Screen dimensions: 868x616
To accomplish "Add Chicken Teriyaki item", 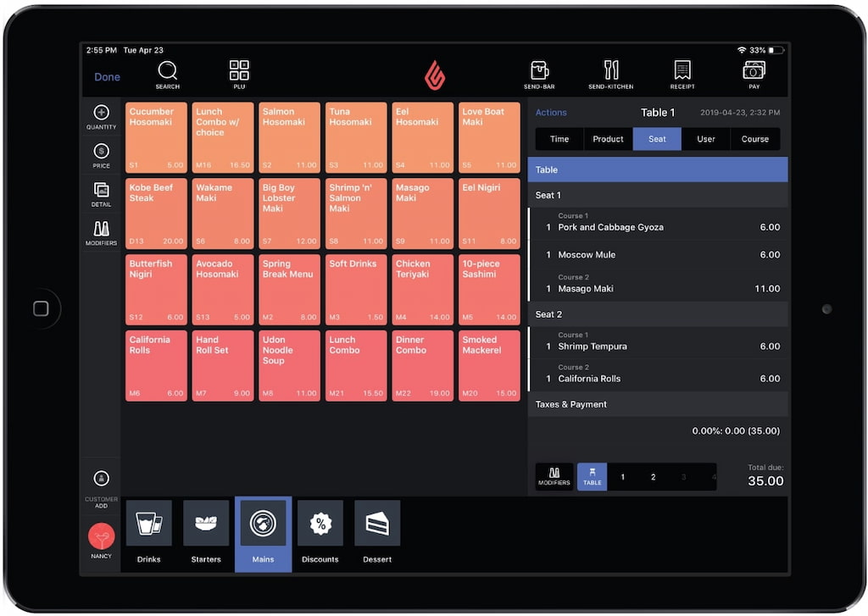I will [422, 290].
